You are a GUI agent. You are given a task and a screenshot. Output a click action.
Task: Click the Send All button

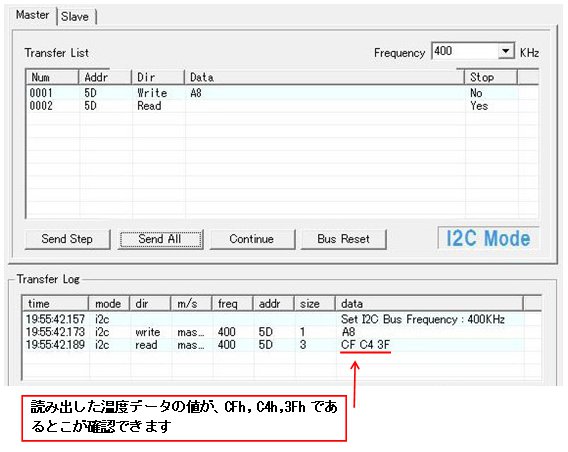click(x=160, y=239)
